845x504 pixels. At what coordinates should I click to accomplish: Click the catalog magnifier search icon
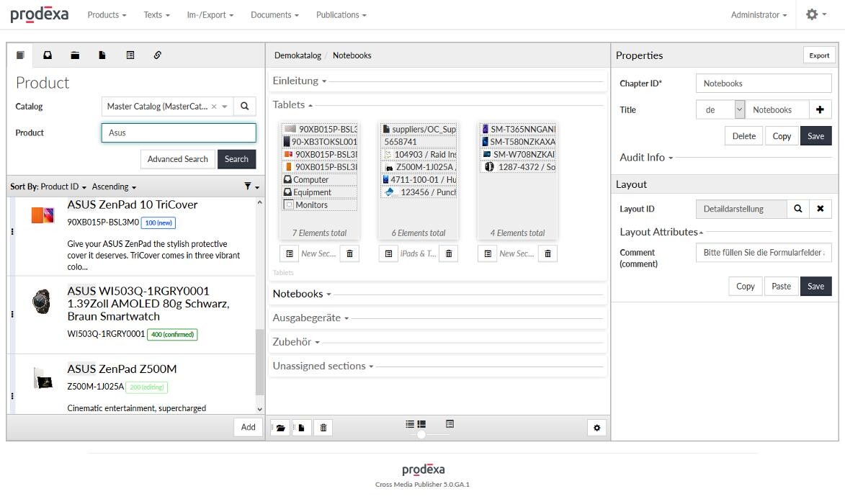[245, 107]
